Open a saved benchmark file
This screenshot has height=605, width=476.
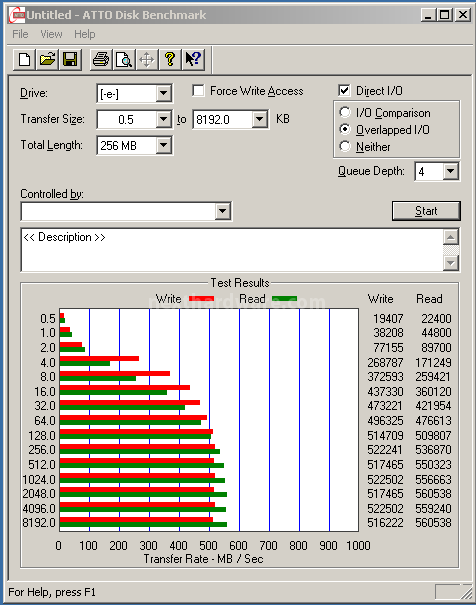(x=47, y=60)
